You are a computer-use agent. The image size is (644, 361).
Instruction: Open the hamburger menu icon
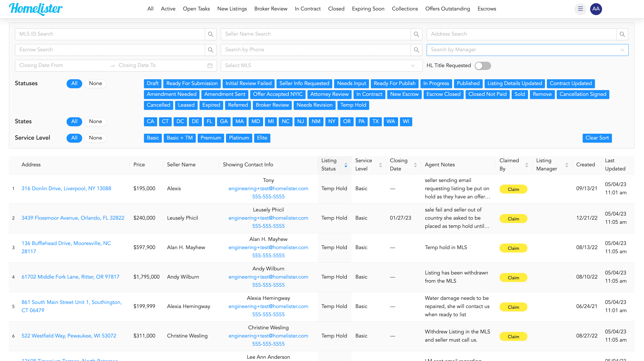click(580, 9)
